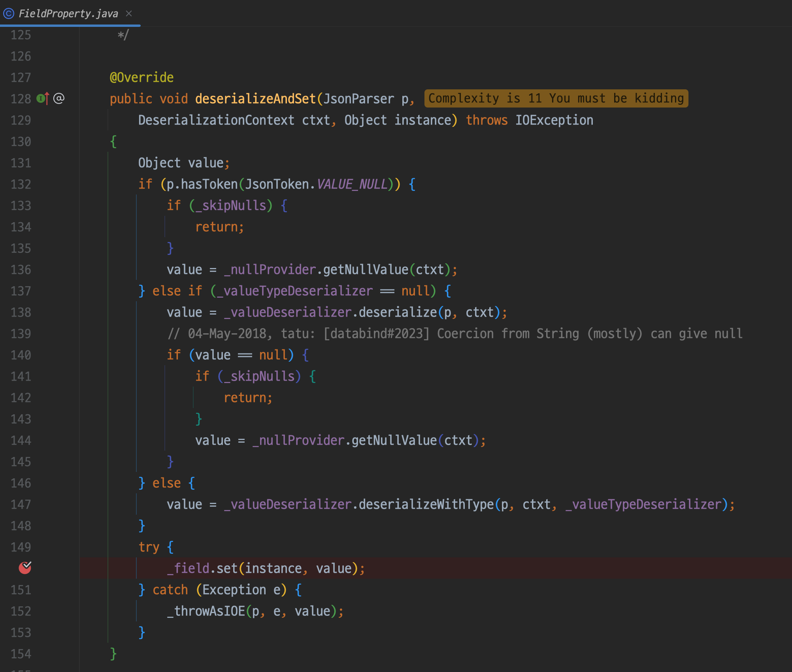Select the FieldProperty.java editor tab
792x672 pixels.
pos(68,14)
